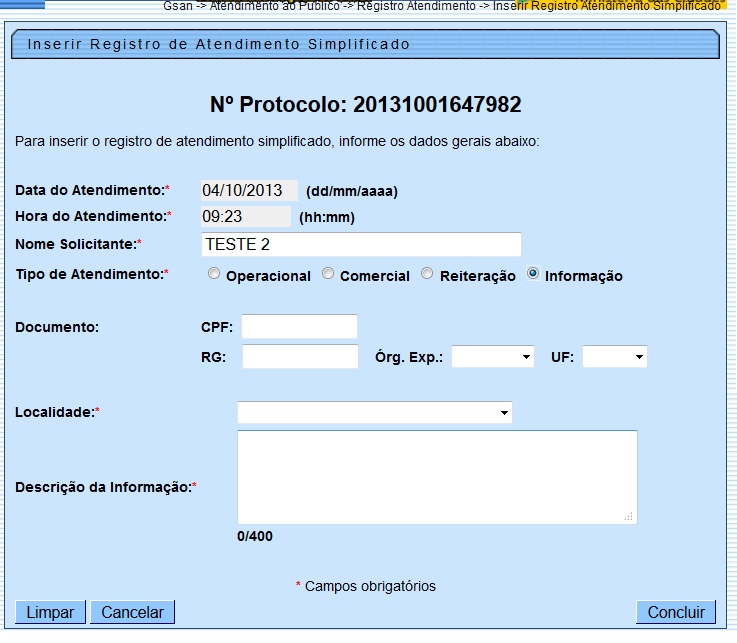Open the Localidade dropdown list
Viewport: 737px width, 643px height.
point(374,413)
